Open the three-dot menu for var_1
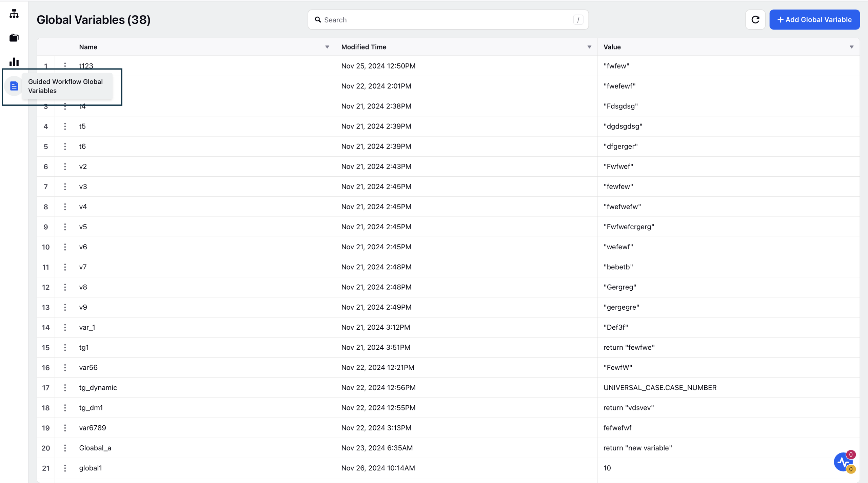This screenshot has width=868, height=483. pyautogui.click(x=65, y=327)
